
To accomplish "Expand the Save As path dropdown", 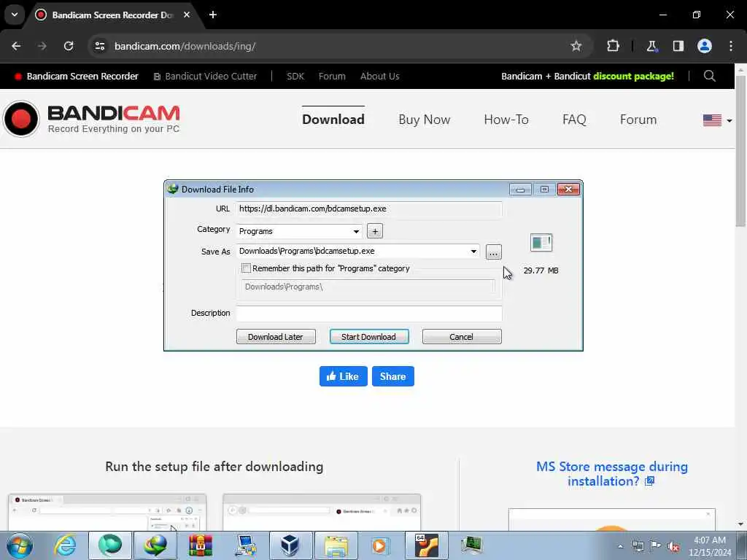I will [473, 252].
